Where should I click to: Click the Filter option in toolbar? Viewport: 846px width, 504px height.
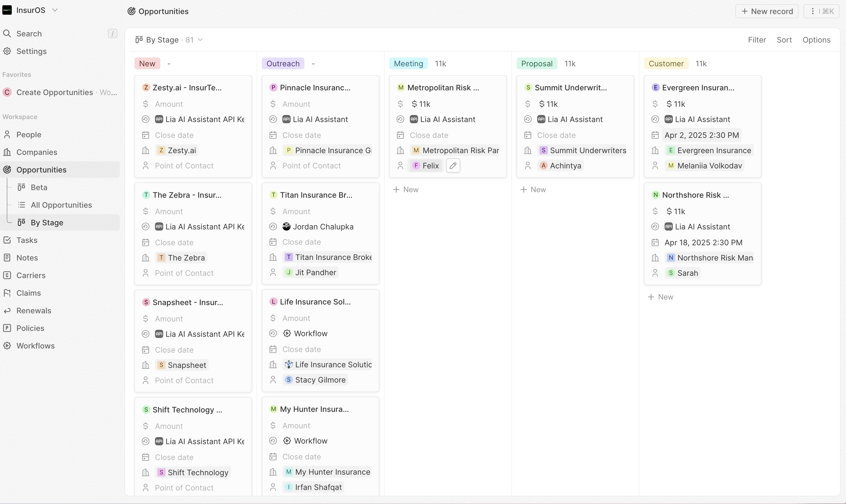(x=757, y=40)
